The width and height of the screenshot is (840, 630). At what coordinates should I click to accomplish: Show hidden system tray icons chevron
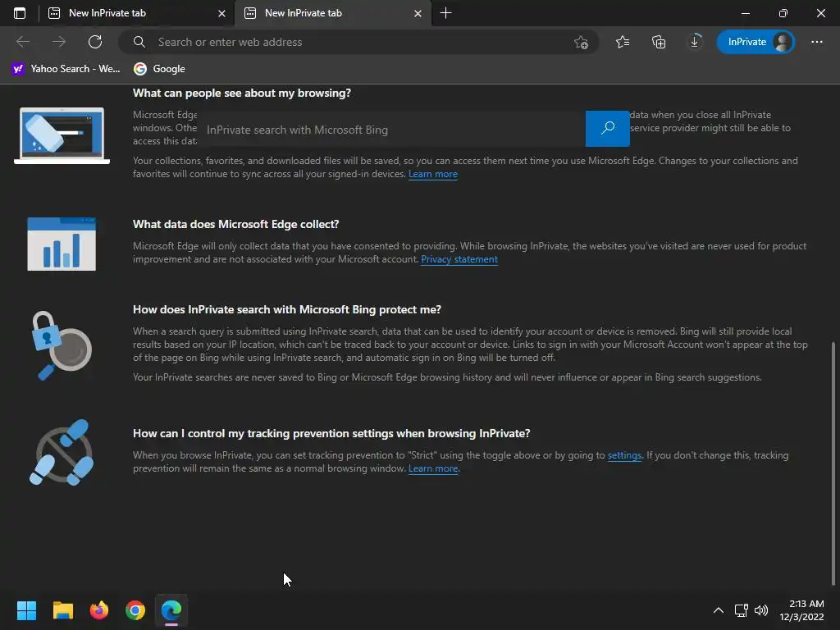[719, 610]
